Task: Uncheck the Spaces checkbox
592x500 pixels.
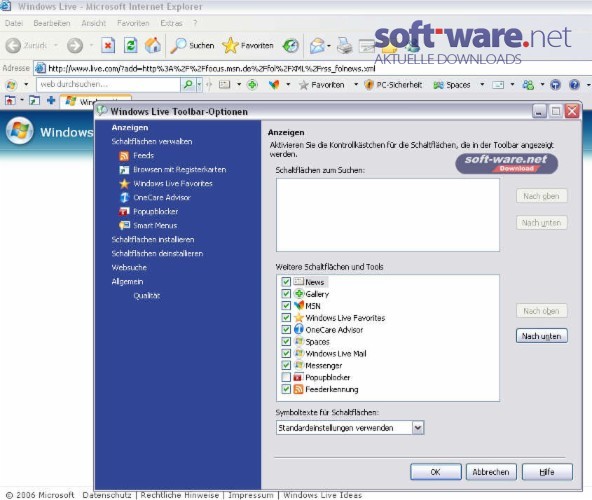Action: (286, 341)
